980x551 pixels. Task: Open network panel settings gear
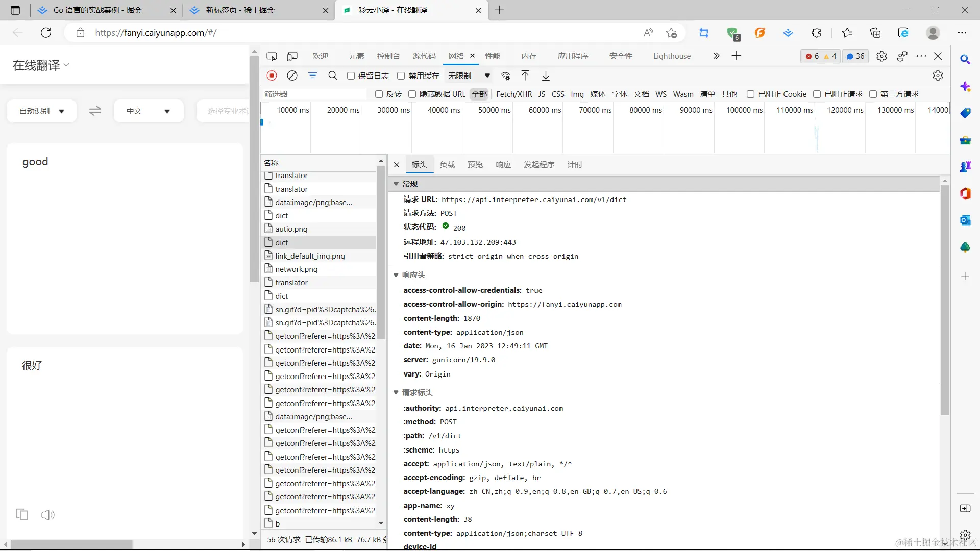coord(938,76)
